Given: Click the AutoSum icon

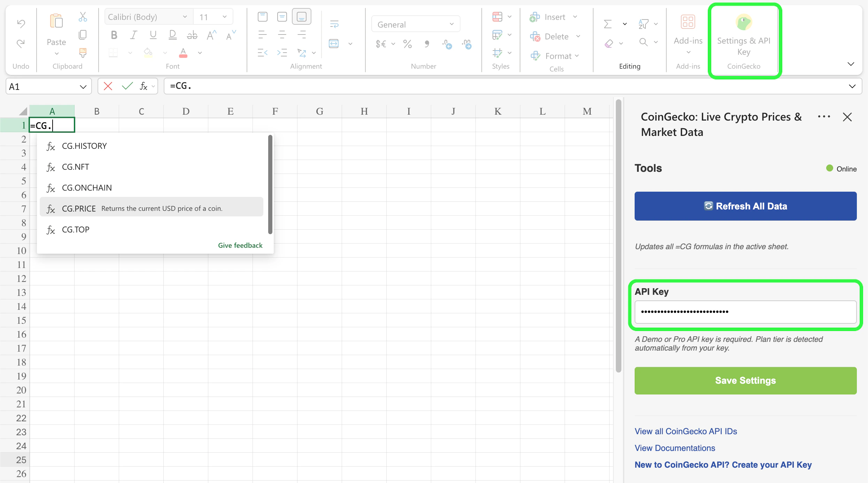Looking at the screenshot, I should [x=607, y=24].
